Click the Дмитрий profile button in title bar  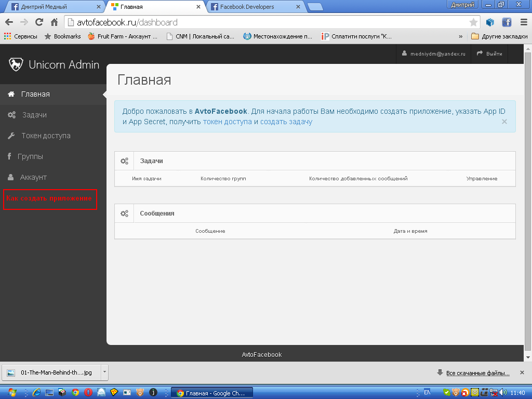click(x=463, y=4)
